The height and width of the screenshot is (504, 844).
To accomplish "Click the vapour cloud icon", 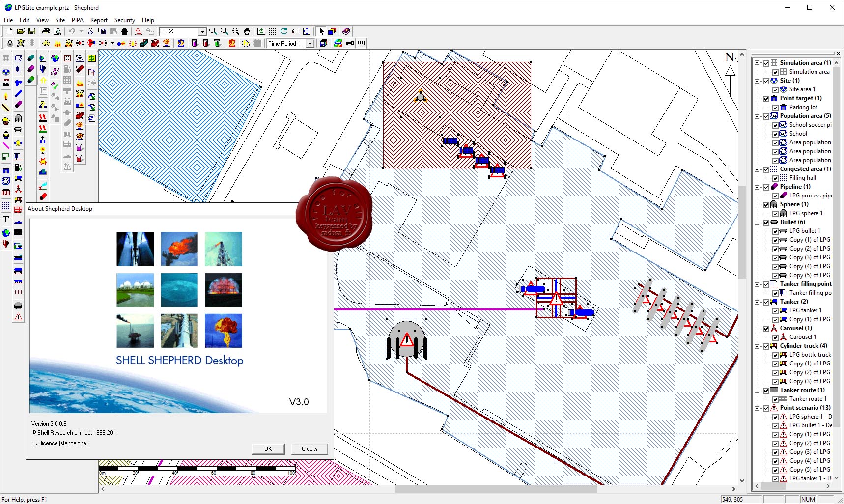I will pos(46,43).
